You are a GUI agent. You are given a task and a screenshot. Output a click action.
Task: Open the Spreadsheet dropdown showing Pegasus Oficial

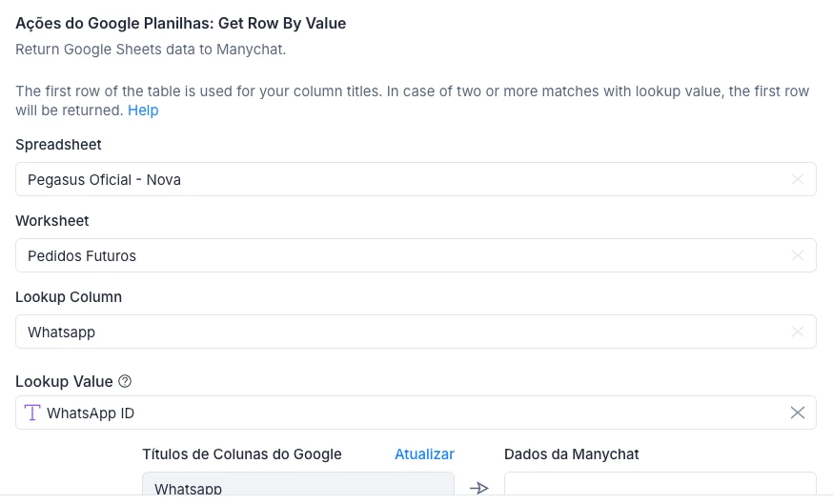tap(400, 179)
